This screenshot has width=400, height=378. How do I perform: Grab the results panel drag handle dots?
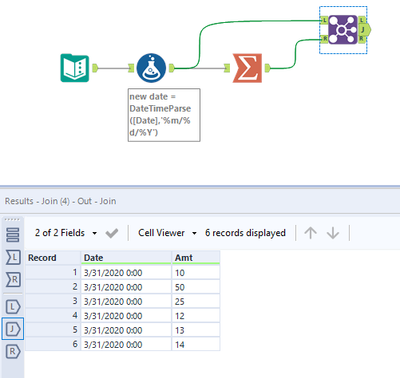click(13, 220)
